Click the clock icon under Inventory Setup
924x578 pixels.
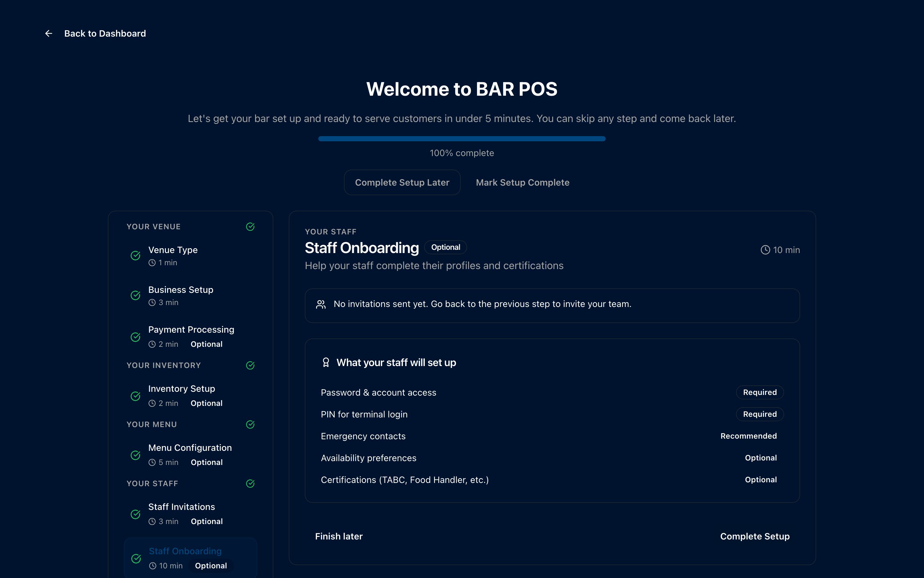point(152,403)
